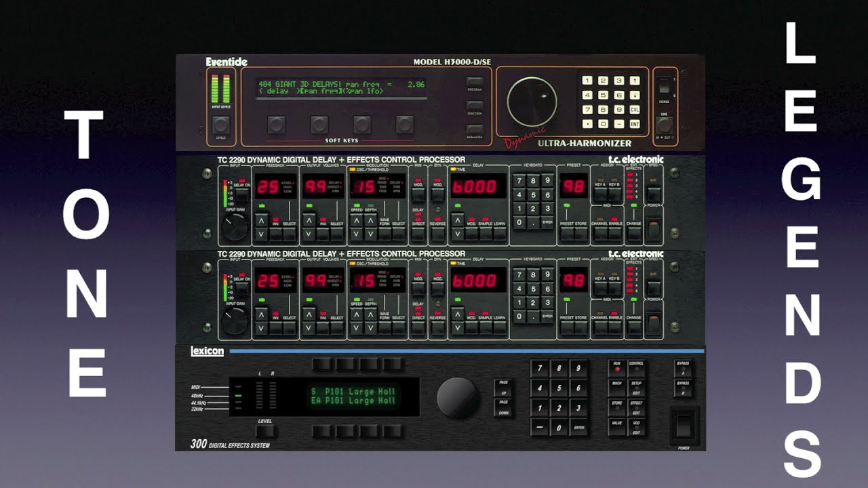
Task: Click CHANGE on the upper TC 2290
Action: 634,234
